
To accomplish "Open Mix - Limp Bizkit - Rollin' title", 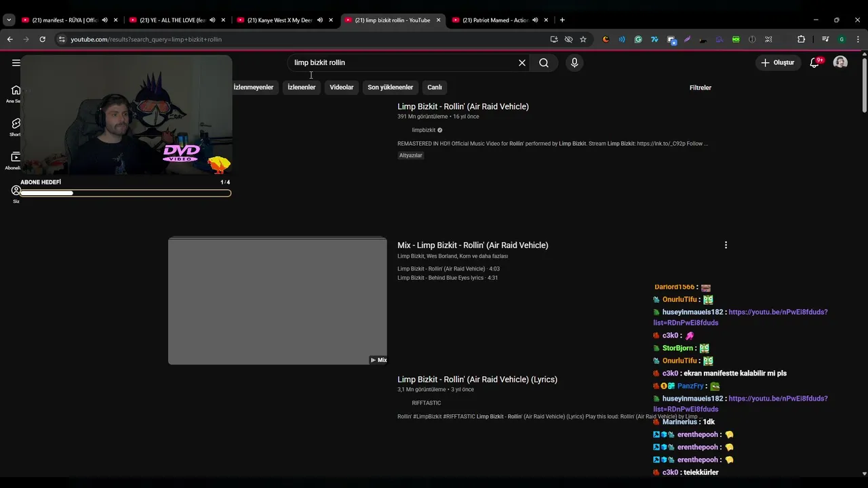I will click(473, 245).
